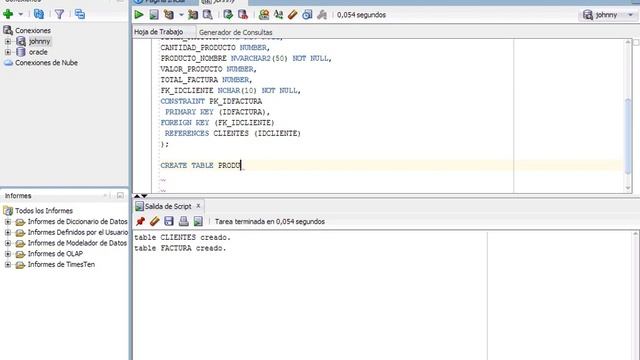This screenshot has width=640, height=360.
Task: Expand Informes de OLAP folder
Action: pyautogui.click(x=8, y=253)
